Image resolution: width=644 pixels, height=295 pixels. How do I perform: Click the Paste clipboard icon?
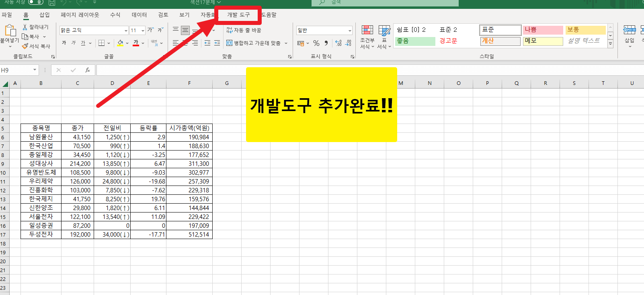10,31
